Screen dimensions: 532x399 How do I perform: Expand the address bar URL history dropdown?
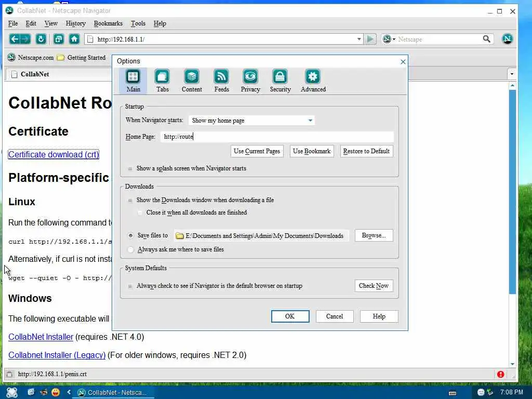click(359, 39)
